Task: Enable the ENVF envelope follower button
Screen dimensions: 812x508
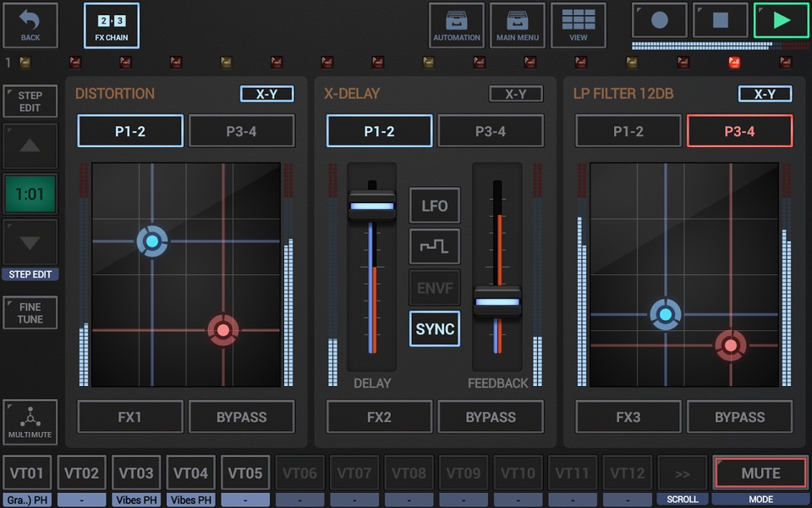Action: click(x=435, y=288)
